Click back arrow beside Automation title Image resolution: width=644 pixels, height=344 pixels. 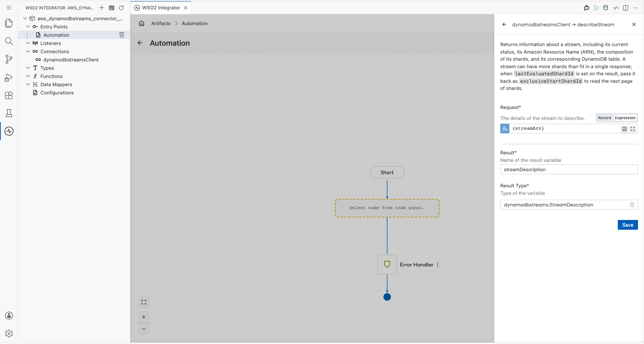tap(140, 43)
